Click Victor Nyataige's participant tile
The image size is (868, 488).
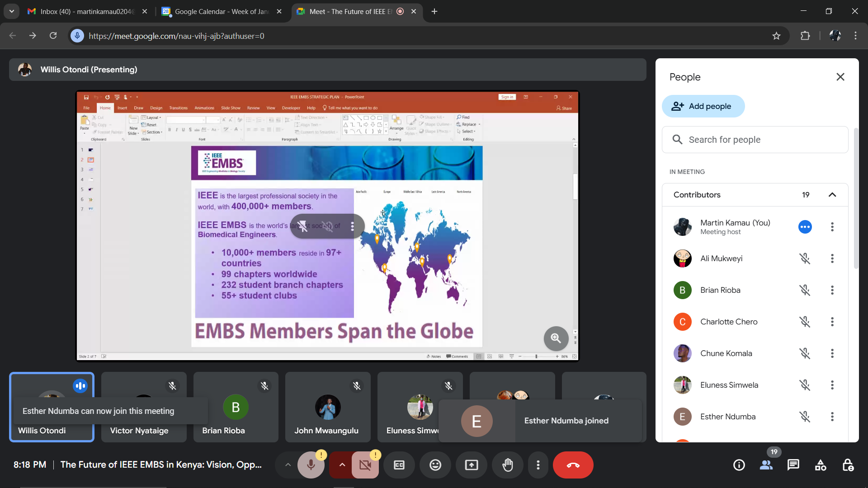pos(144,407)
